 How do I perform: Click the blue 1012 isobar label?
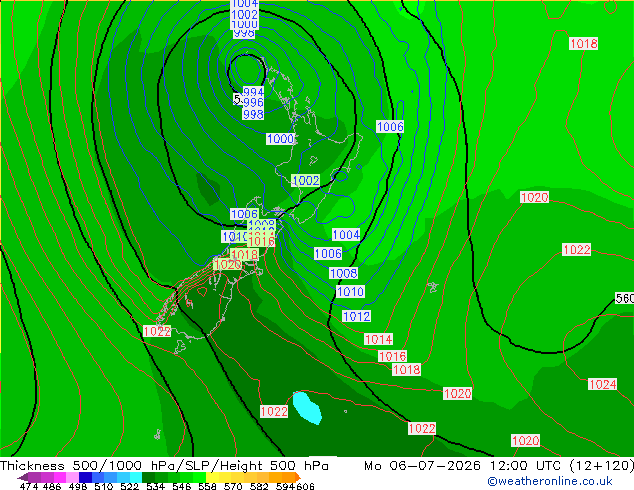click(356, 316)
